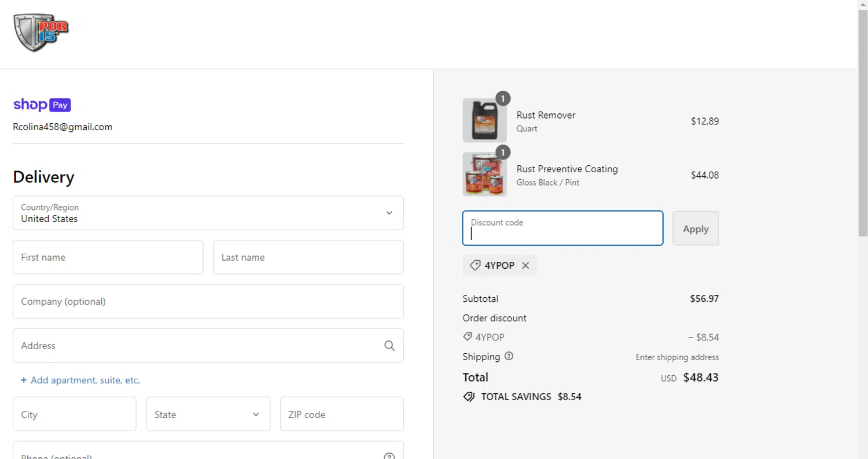Click the Gloss Black / Pint variant text

tap(547, 183)
